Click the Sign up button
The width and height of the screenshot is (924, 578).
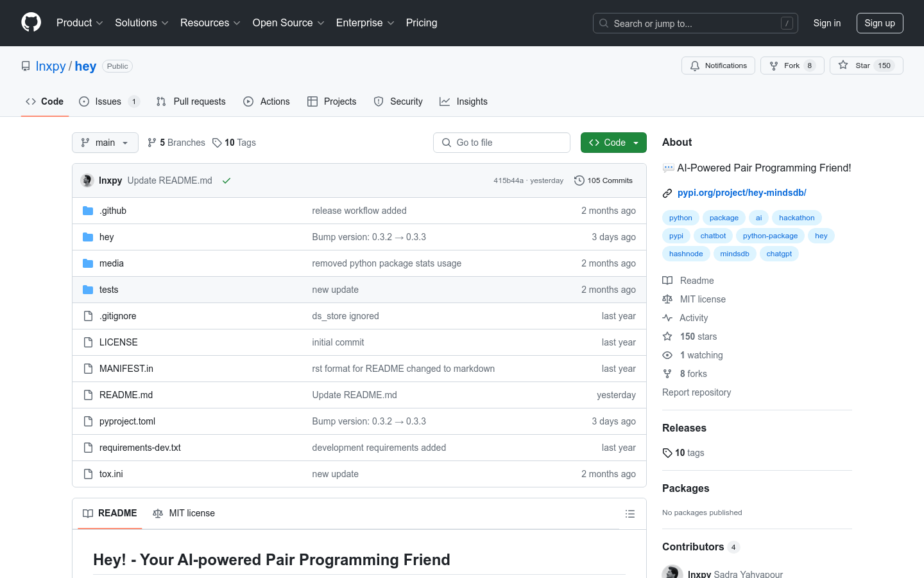(879, 23)
